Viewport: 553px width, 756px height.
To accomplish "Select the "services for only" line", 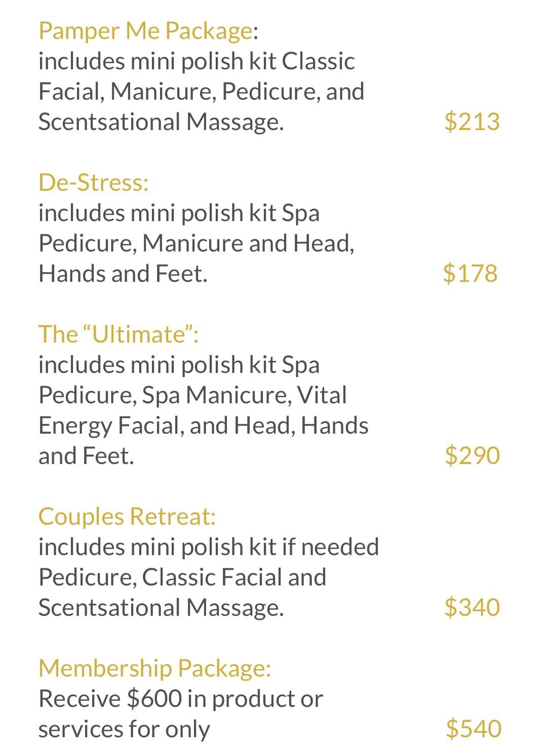I will pyautogui.click(x=124, y=729).
